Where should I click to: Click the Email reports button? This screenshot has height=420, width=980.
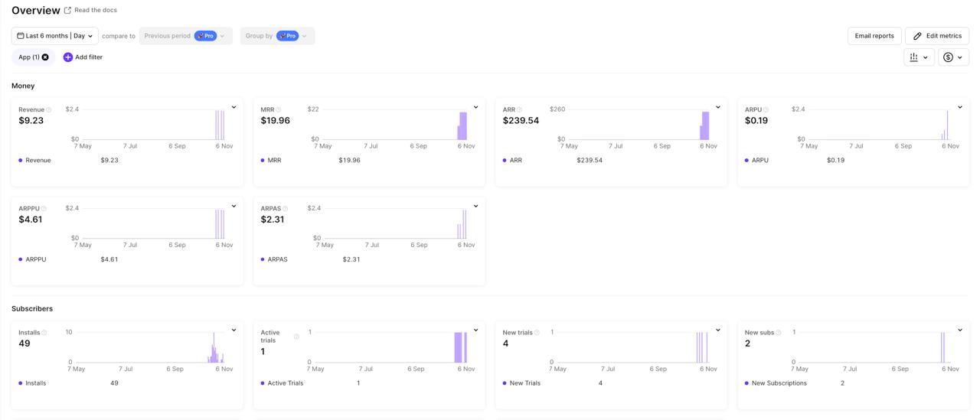coord(874,36)
